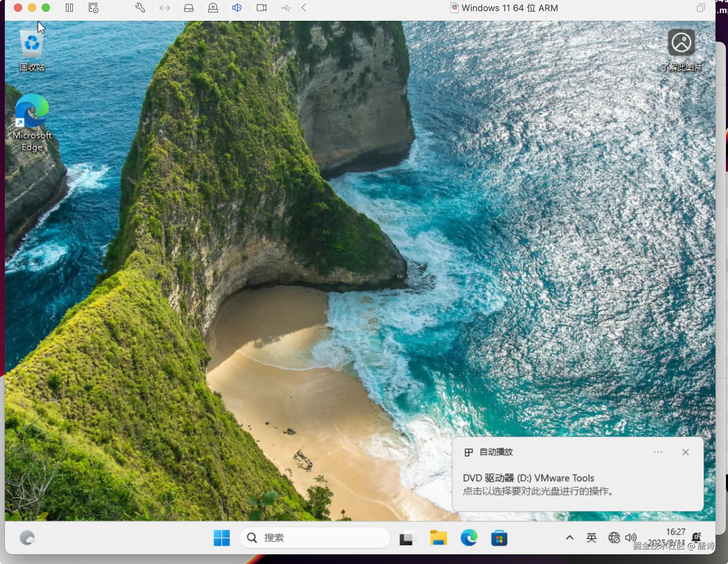728x564 pixels.
Task: Launch Microsoft Store from the taskbar
Action: (499, 538)
